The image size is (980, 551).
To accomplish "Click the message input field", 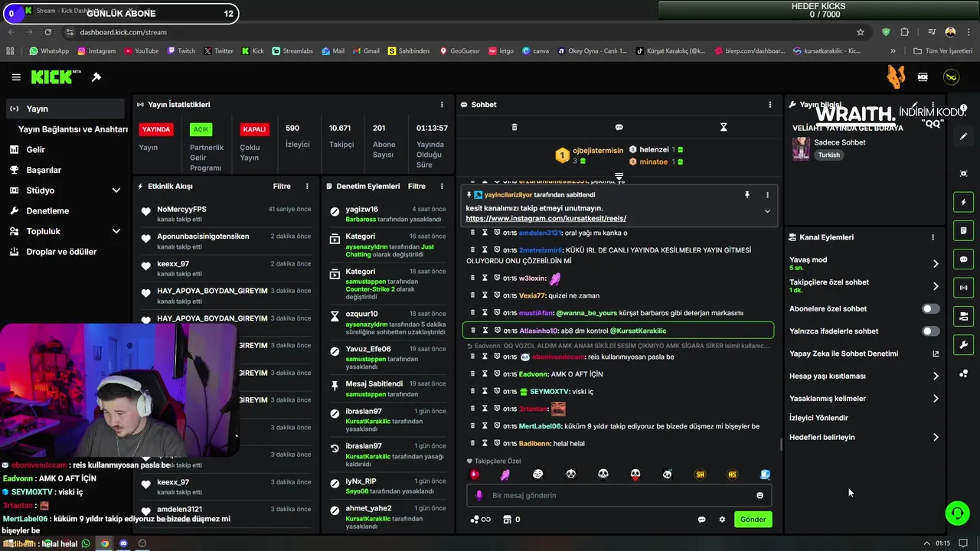I will pyautogui.click(x=619, y=495).
